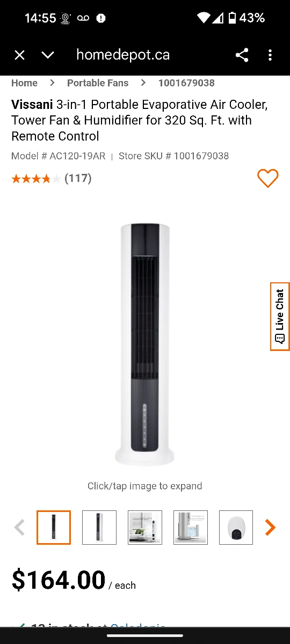Open the Live Chat side tab

pos(280,317)
